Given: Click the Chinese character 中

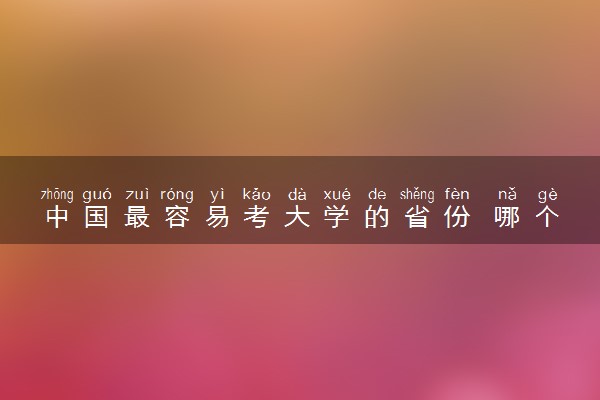Looking at the screenshot, I should pyautogui.click(x=57, y=217).
